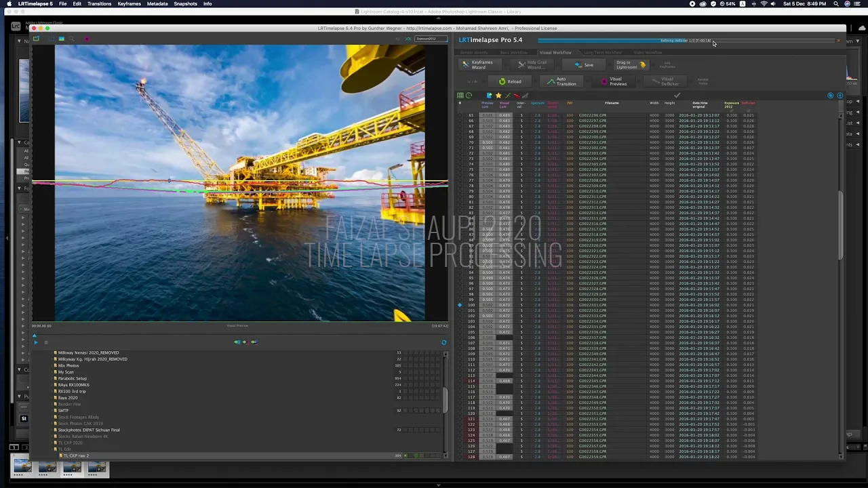This screenshot has height=488, width=868.
Task: Toggle the magenta circle visual preview icon
Action: click(87, 39)
